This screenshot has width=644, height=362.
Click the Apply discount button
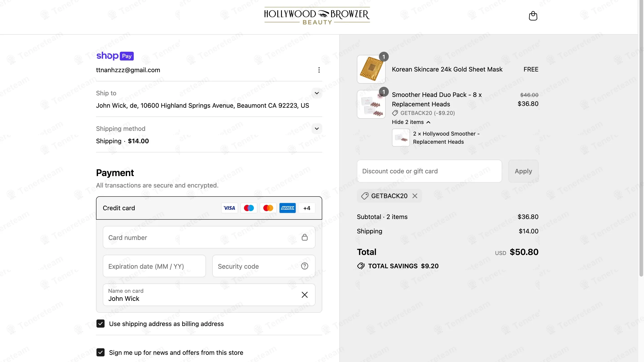pos(523,171)
